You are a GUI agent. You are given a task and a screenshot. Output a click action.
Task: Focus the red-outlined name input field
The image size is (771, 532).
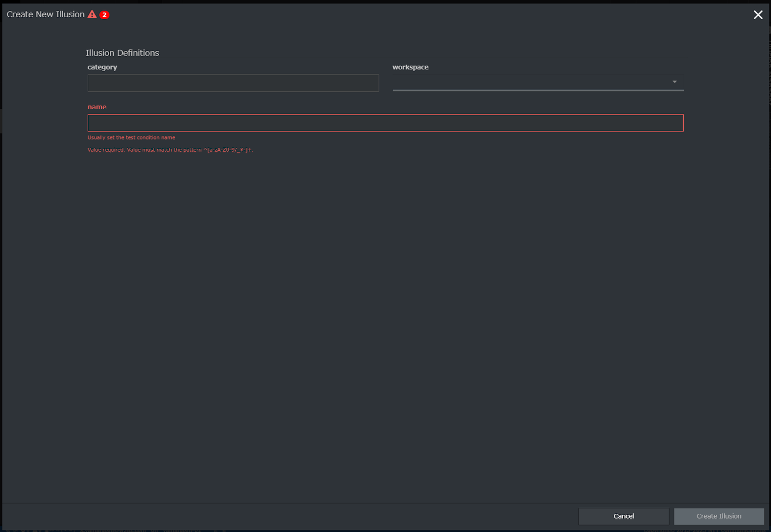point(385,123)
